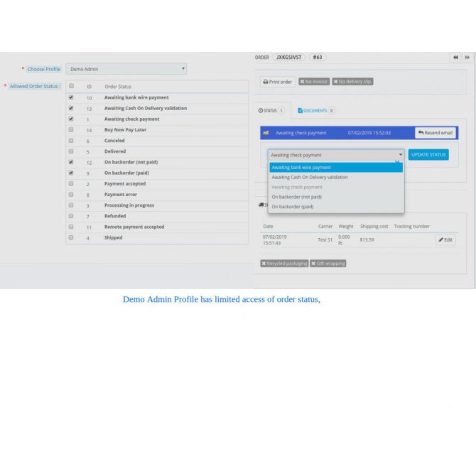Click the payment icon in status history row

pos(266,133)
